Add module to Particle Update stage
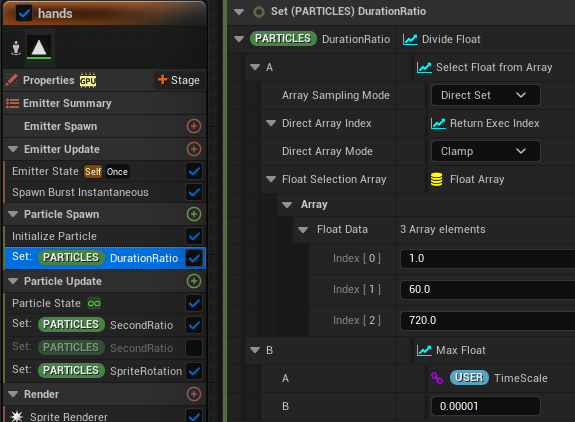The height and width of the screenshot is (422, 575). [x=194, y=281]
